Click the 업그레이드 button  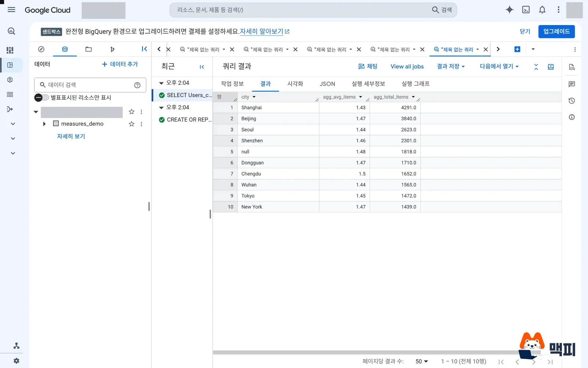[x=556, y=31]
